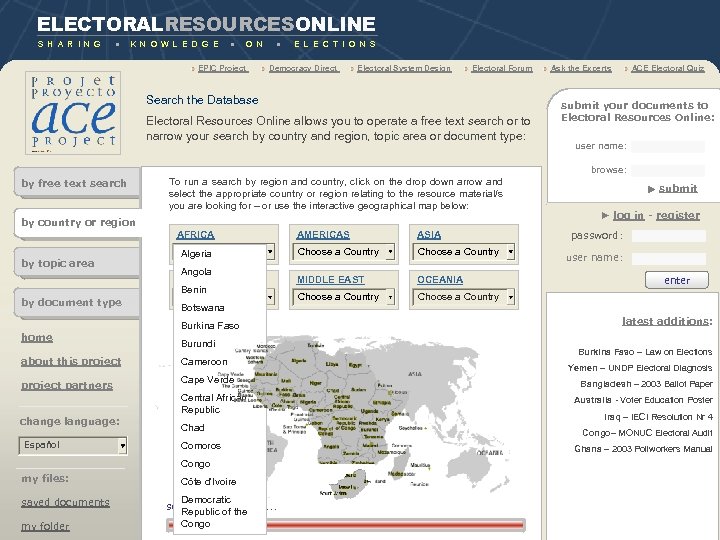Go to Electoral System Design
Viewport: 720px width, 540px height.
point(404,68)
